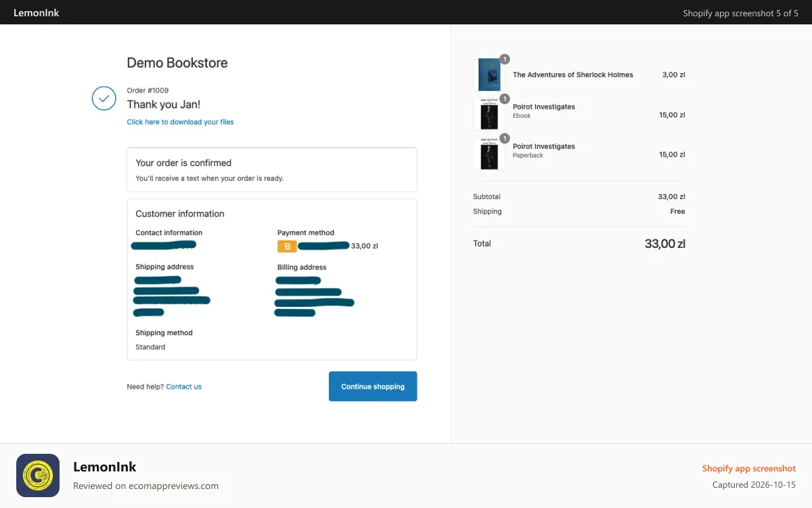Click the LemonInk title in top bar
This screenshot has width=812, height=508.
37,13
